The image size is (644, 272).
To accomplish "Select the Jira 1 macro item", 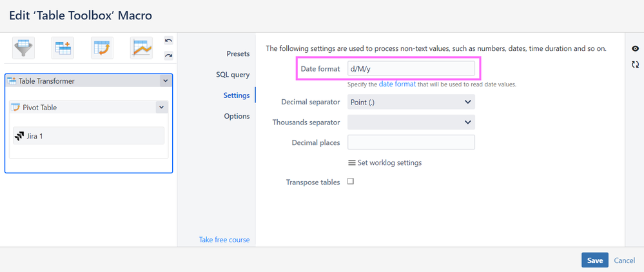I will point(89,135).
